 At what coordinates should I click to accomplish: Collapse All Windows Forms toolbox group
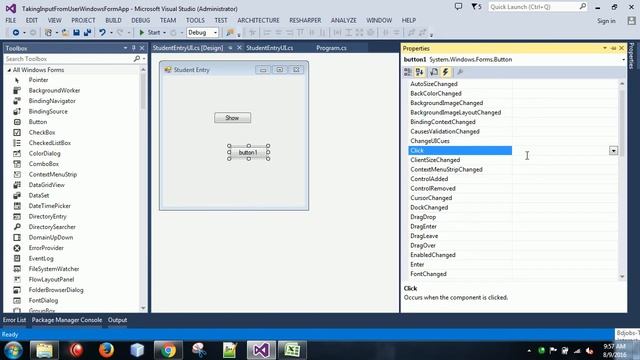[9, 70]
